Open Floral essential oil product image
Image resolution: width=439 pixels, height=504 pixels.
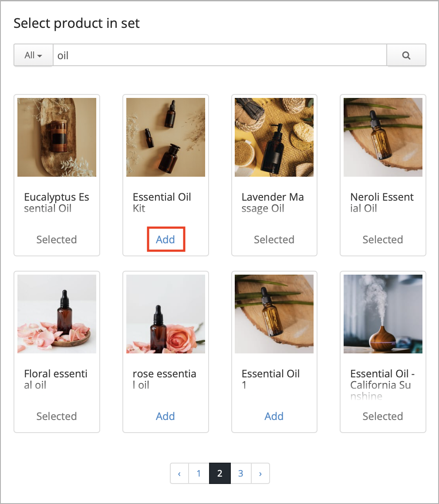point(57,314)
